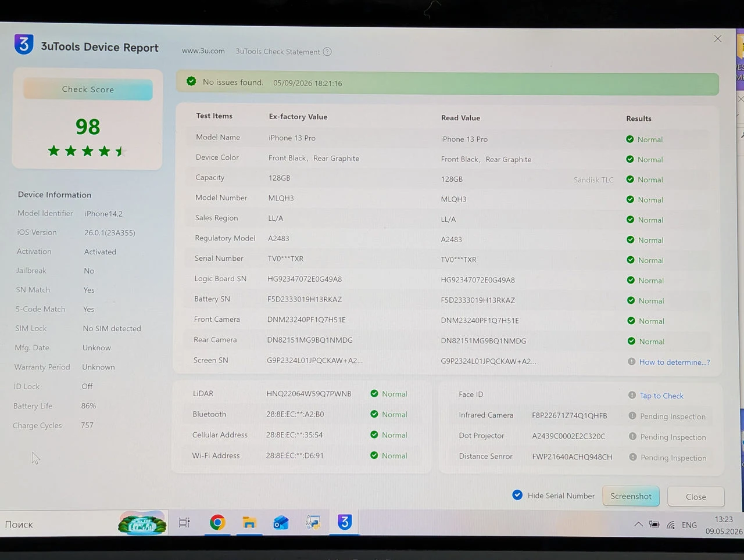Click the Screenshot button

tap(631, 496)
